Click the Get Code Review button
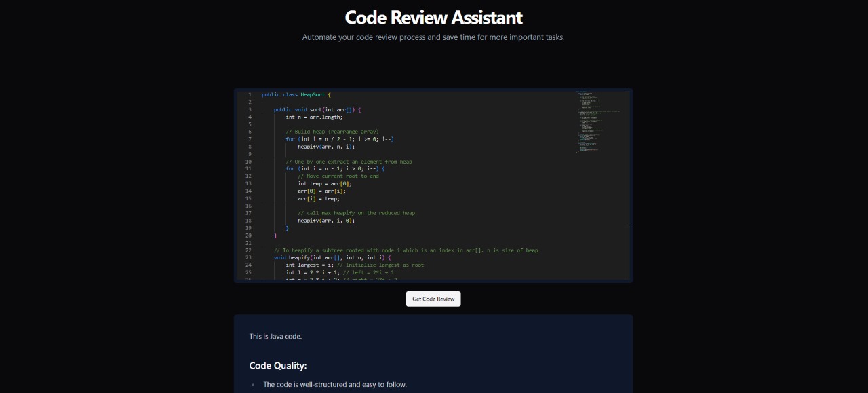This screenshot has width=868, height=393. pos(433,299)
